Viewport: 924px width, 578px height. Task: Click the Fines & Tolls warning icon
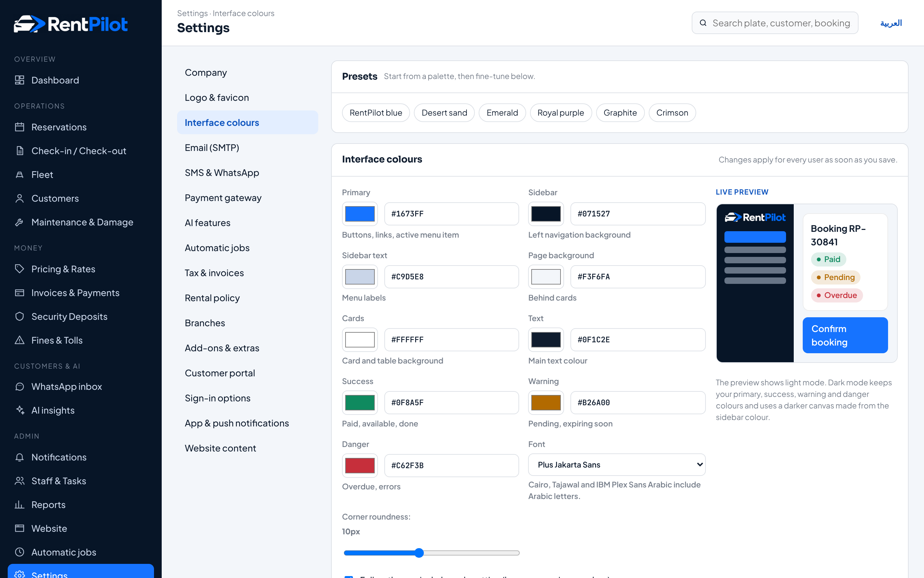(x=20, y=340)
